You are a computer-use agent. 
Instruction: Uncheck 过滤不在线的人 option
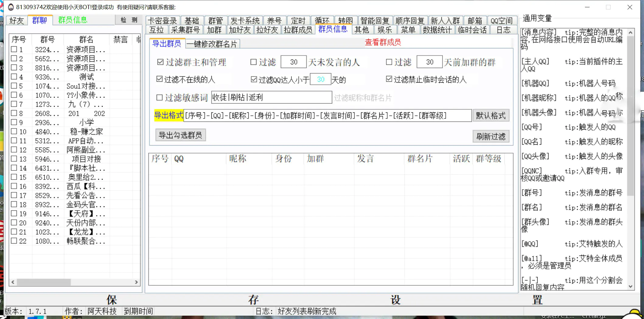[x=159, y=79]
